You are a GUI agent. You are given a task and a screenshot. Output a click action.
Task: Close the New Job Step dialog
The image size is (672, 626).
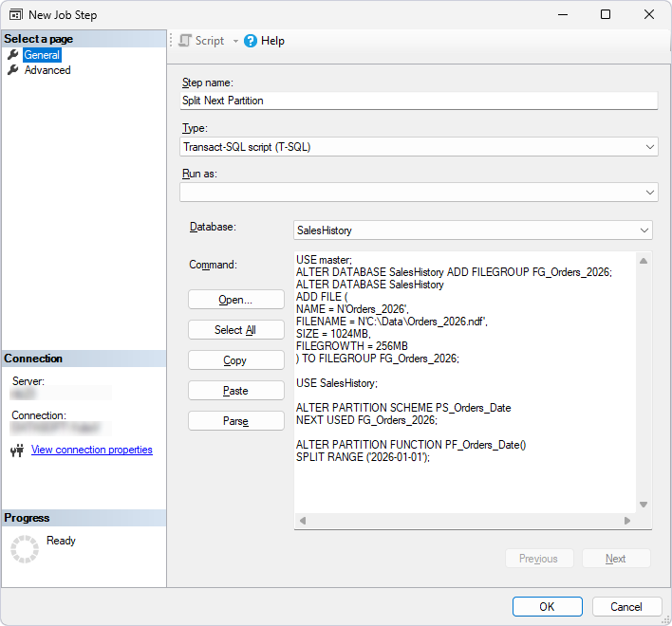[x=649, y=14]
